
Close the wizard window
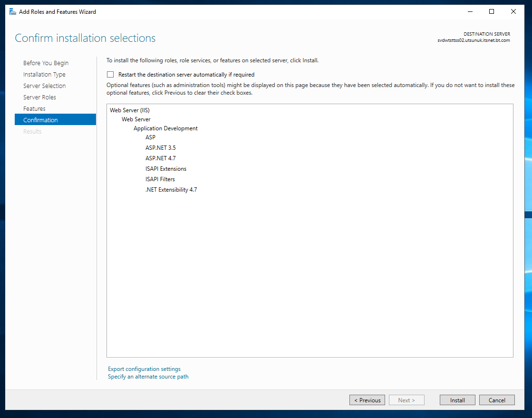tap(513, 11)
